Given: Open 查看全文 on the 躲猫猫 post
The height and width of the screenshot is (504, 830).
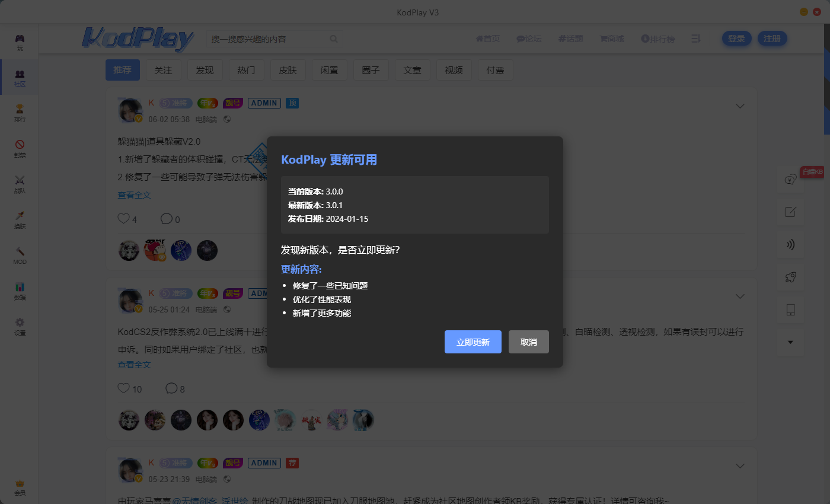Looking at the screenshot, I should [x=134, y=194].
